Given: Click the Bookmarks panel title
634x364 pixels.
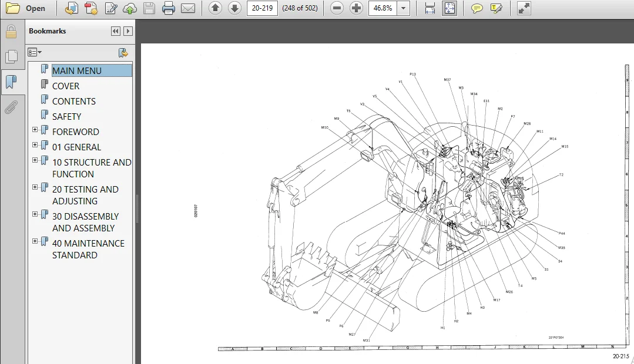Looking at the screenshot, I should 48,31.
